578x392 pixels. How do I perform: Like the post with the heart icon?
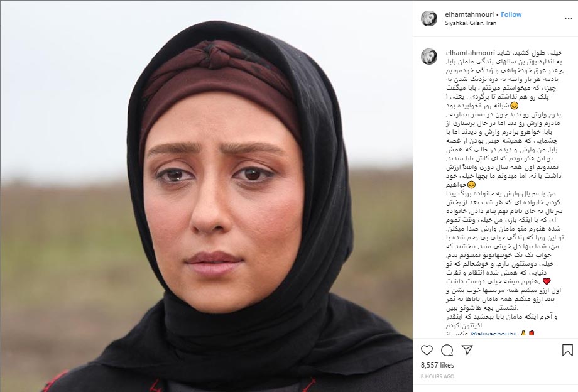click(x=427, y=350)
